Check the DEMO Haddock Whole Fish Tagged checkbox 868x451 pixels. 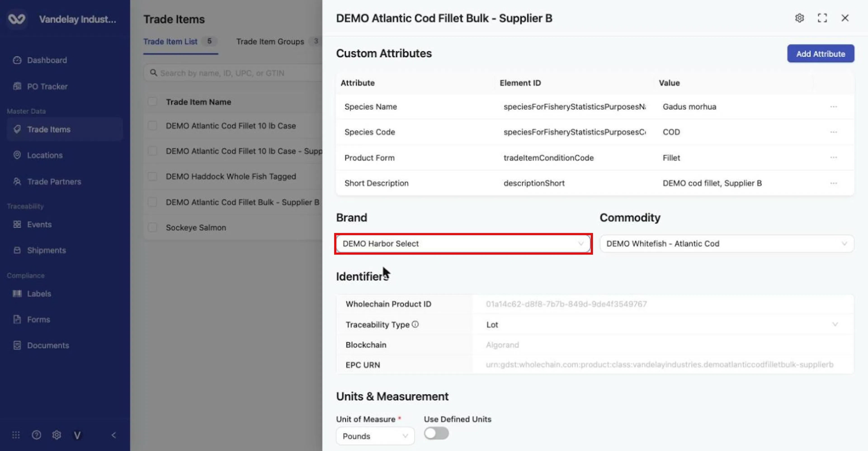pos(152,176)
